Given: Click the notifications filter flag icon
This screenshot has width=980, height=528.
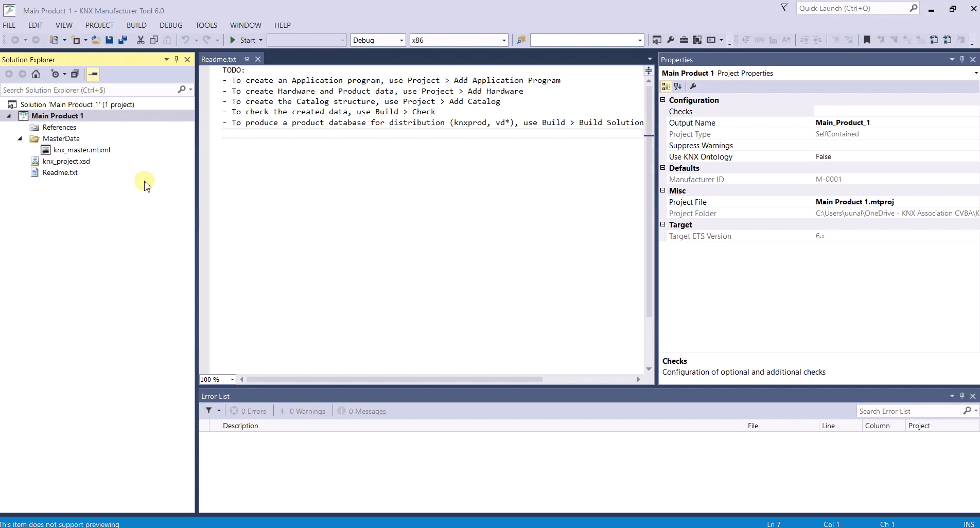Looking at the screenshot, I should (784, 8).
